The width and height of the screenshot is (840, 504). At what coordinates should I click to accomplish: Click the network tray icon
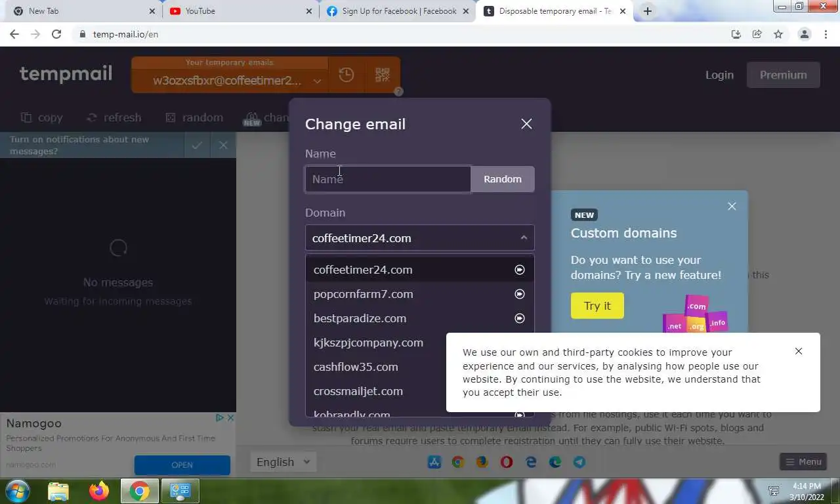point(774,491)
